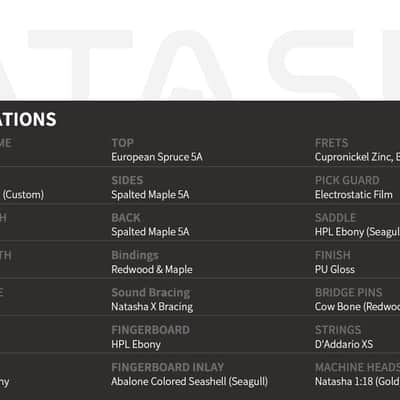Select the Redwood & Maple text
The image size is (400, 400).
(152, 269)
